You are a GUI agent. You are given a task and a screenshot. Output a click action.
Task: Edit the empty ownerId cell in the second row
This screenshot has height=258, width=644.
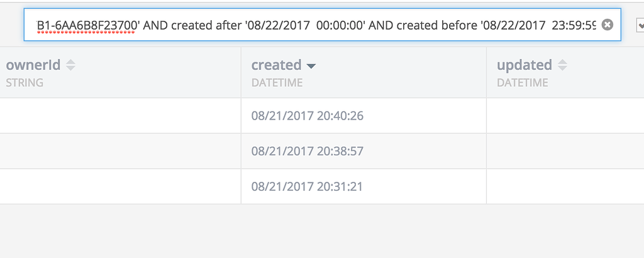pyautogui.click(x=120, y=151)
